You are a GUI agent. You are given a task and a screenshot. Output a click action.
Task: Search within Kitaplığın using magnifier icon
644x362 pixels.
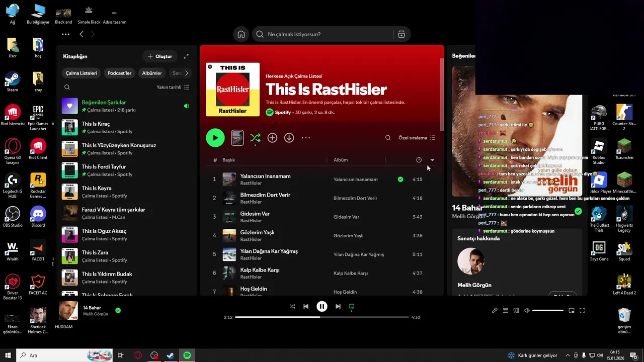(x=67, y=87)
